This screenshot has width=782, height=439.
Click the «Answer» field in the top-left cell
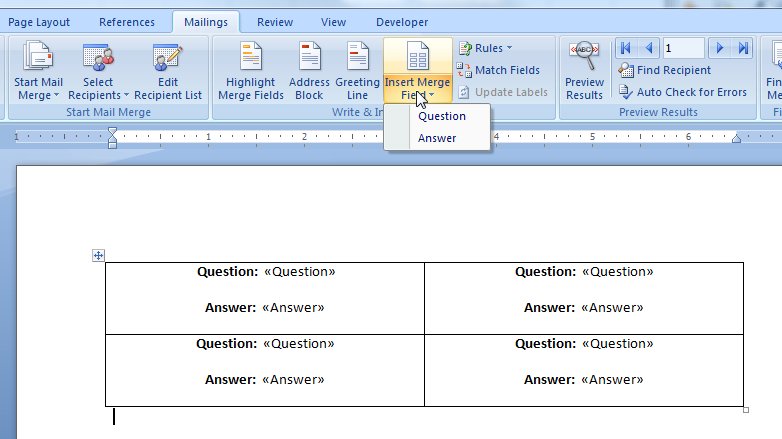[x=293, y=308]
